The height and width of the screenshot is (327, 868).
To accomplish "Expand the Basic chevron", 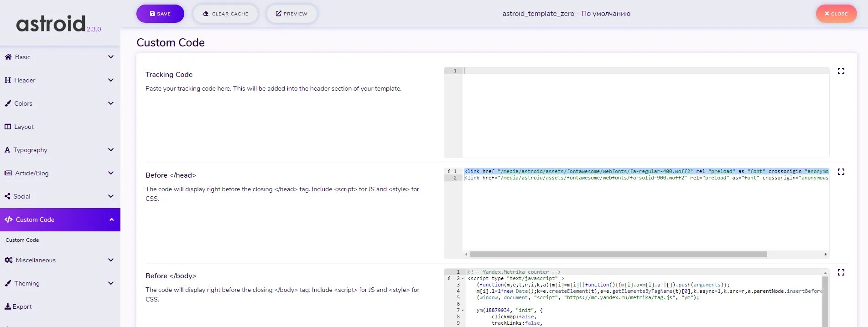I will [111, 57].
